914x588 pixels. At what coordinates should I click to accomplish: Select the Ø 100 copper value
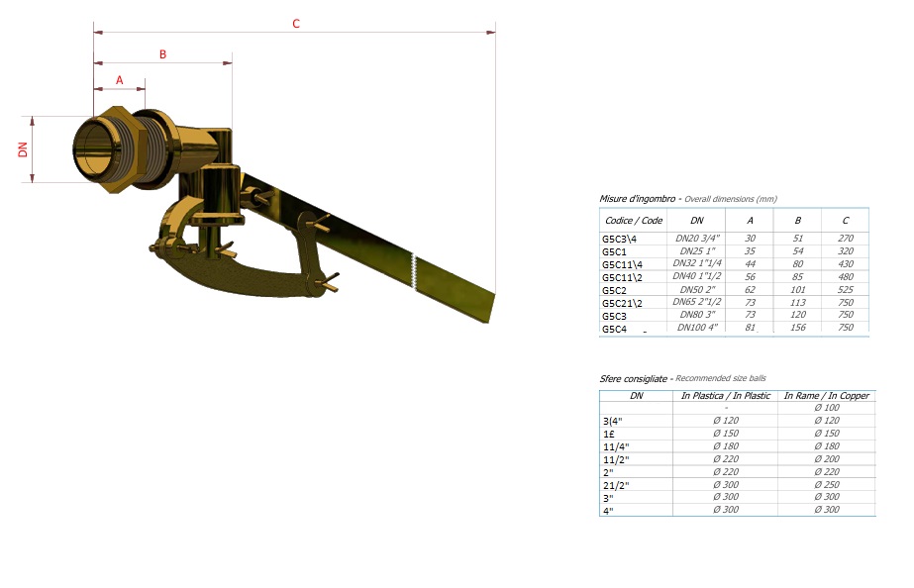827,408
